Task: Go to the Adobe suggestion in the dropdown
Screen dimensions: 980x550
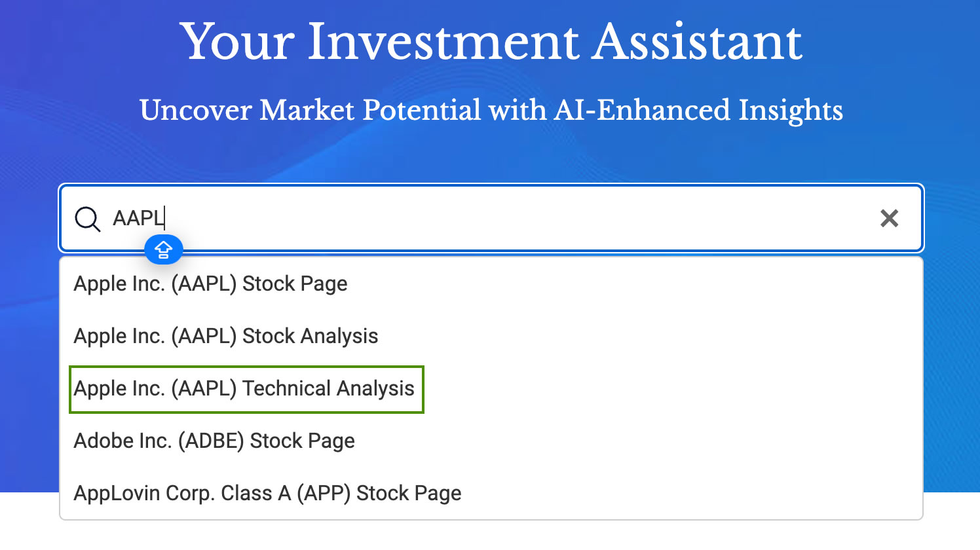Action: point(214,441)
